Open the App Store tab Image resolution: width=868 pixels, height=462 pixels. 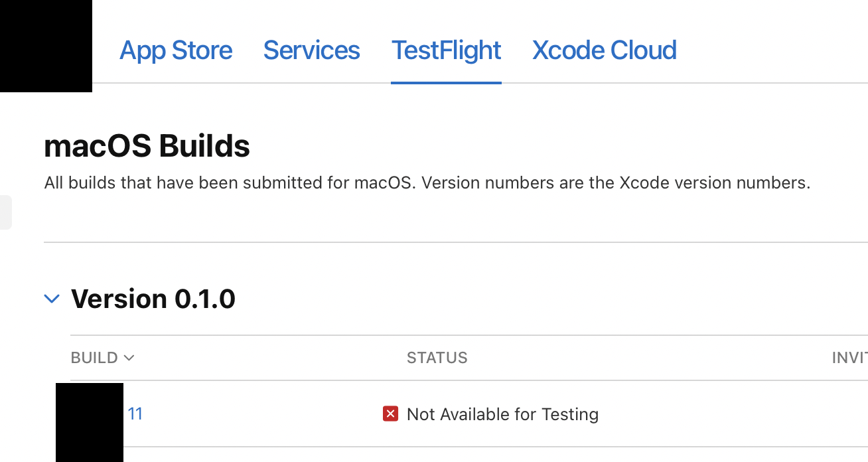pos(176,50)
